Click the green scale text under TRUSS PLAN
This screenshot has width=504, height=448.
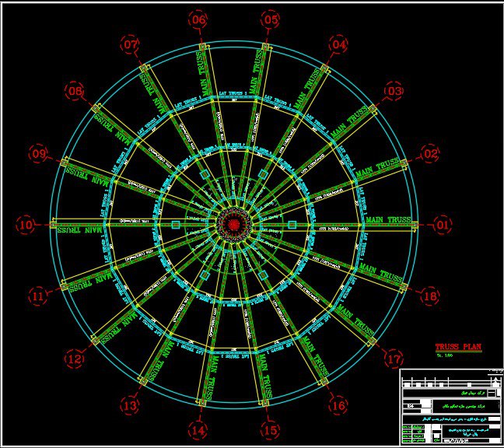(x=444, y=355)
